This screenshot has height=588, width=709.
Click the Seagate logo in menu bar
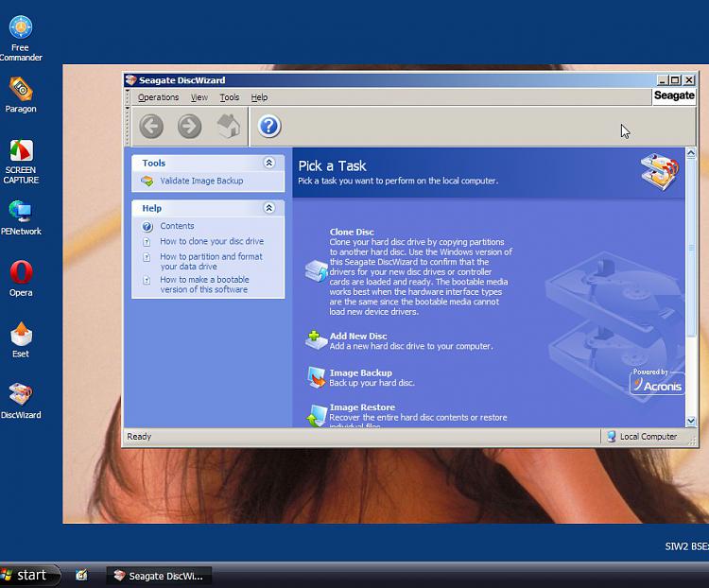[x=674, y=95]
